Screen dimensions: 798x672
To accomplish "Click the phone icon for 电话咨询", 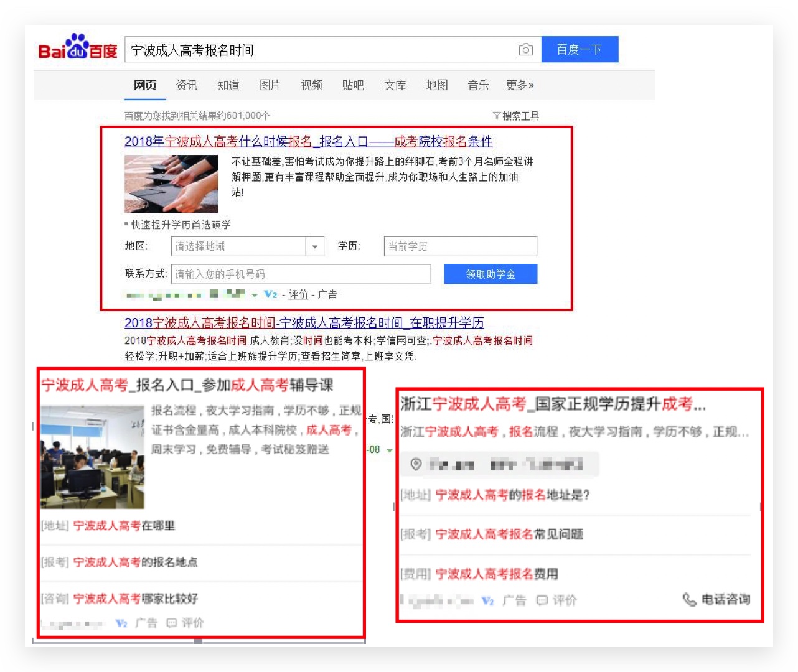I will 689,599.
